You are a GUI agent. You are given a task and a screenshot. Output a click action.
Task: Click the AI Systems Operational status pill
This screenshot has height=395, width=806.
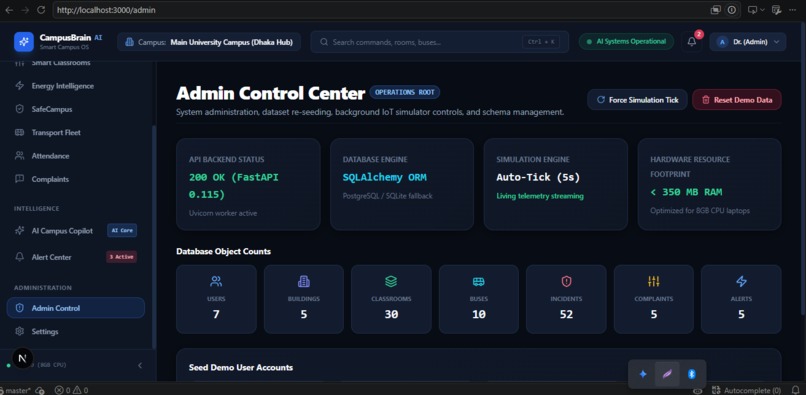coord(626,42)
